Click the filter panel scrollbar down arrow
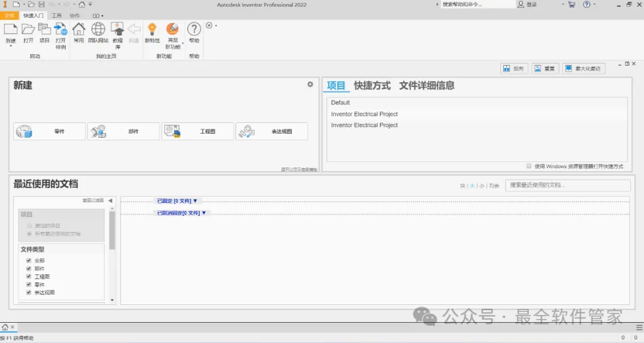The image size is (644, 343). tap(112, 300)
